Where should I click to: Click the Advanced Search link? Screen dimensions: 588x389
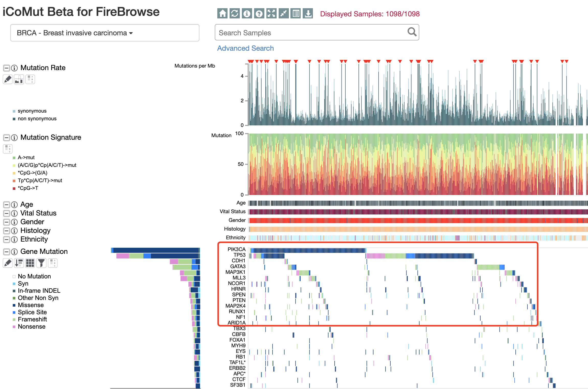(245, 48)
